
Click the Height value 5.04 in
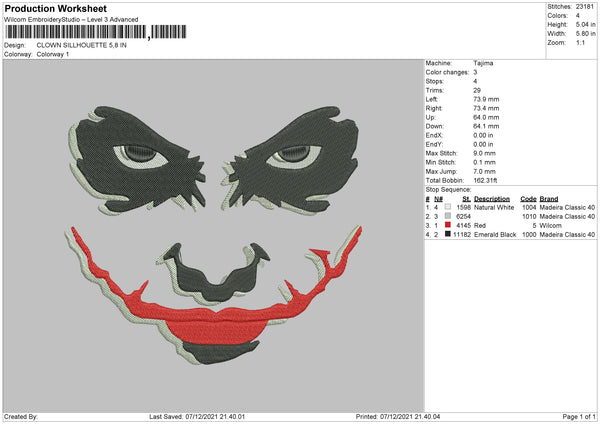pyautogui.click(x=585, y=24)
